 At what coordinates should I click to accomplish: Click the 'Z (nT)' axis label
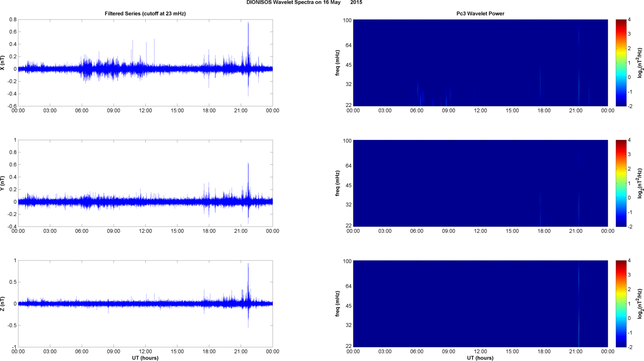3,304
